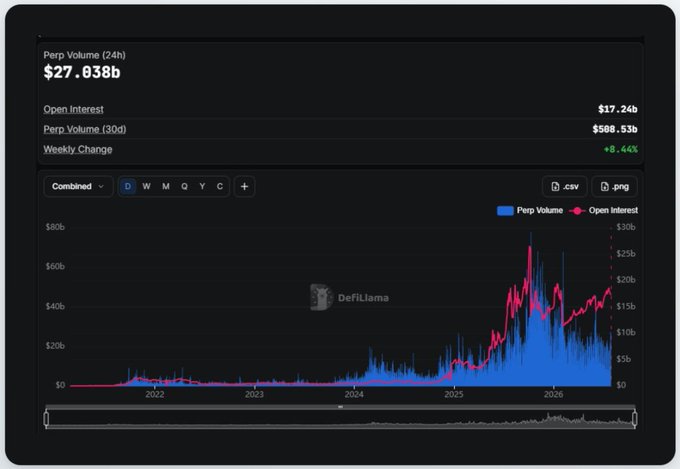
Task: Select cumulative C interval
Action: coord(220,187)
